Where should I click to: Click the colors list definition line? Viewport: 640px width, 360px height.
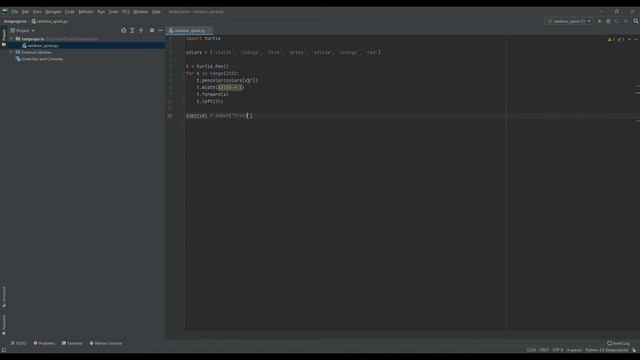283,52
